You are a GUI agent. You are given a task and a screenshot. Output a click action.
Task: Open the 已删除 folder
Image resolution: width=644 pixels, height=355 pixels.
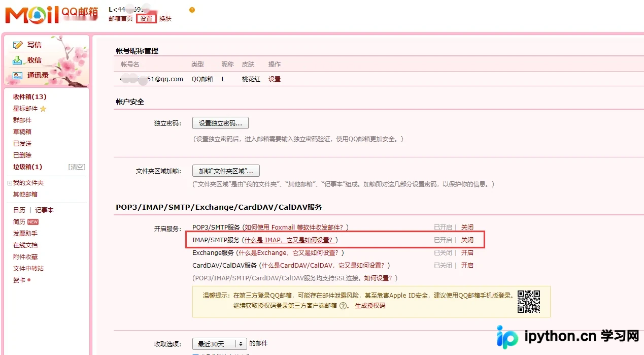22,155
